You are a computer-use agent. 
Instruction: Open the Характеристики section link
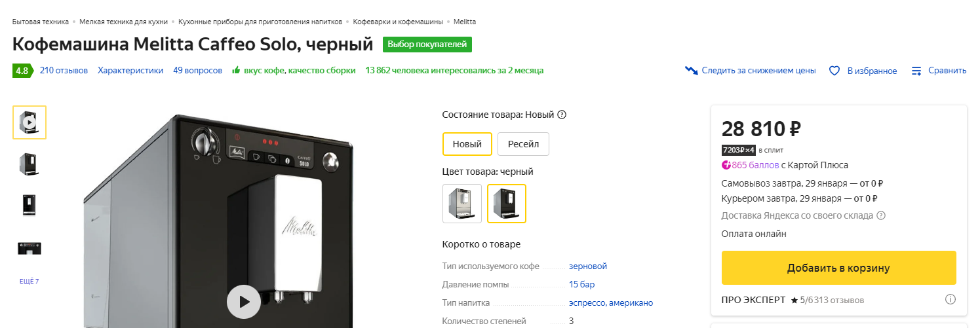pos(130,71)
